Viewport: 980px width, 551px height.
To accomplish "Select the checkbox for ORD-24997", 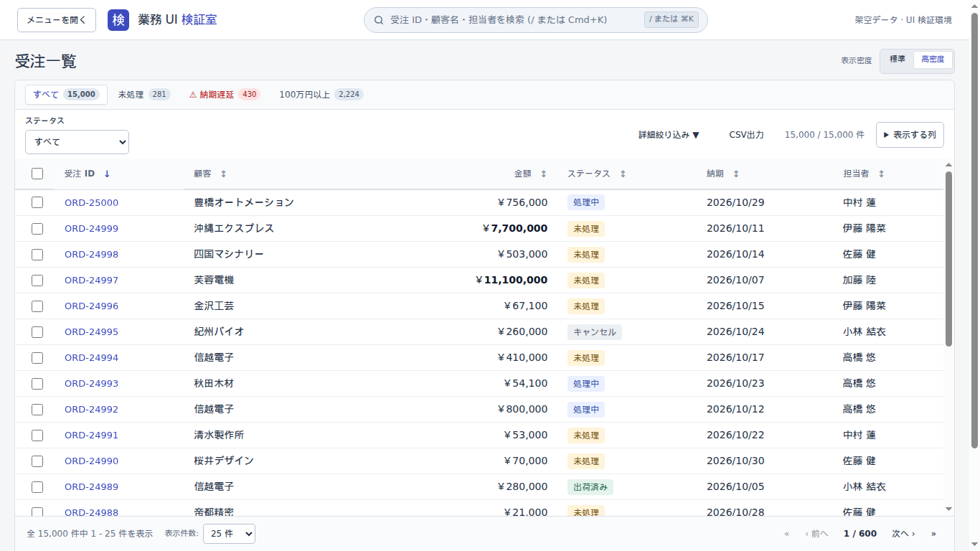I will pos(37,281).
